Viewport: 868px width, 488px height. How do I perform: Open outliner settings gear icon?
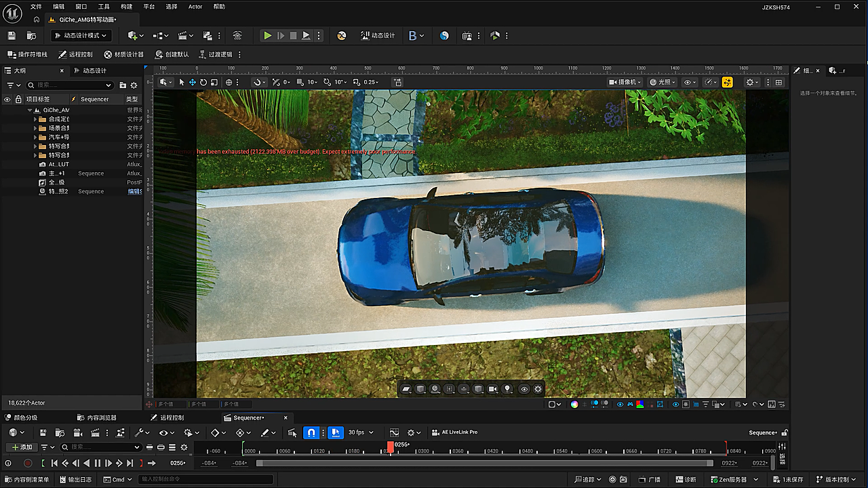134,85
